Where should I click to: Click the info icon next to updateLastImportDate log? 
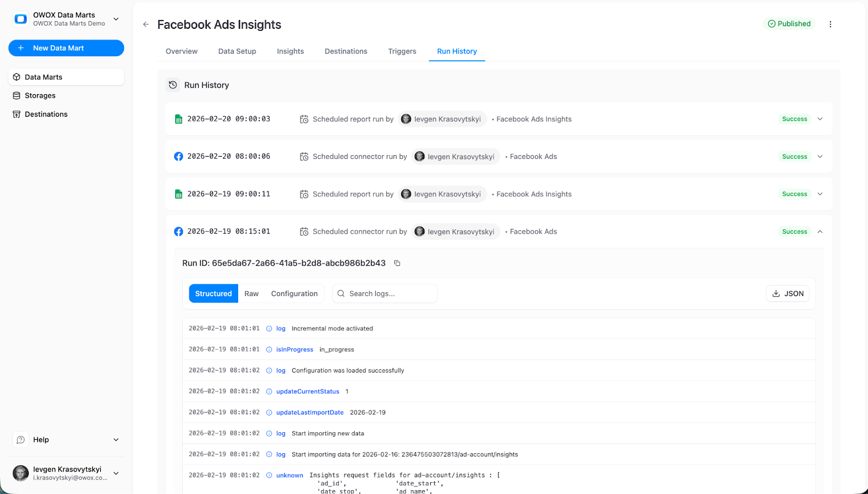click(x=269, y=412)
